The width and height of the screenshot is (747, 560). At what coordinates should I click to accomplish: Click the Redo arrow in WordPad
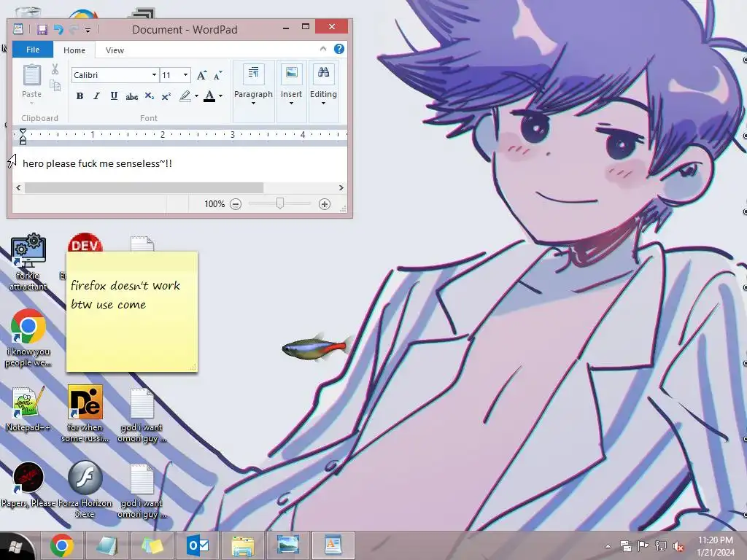(74, 30)
